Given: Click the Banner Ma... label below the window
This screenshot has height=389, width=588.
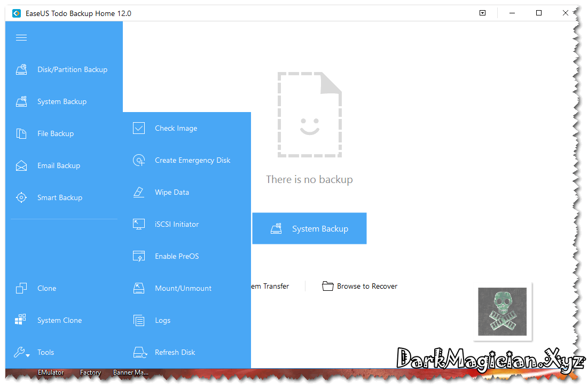Looking at the screenshot, I should click(x=131, y=372).
